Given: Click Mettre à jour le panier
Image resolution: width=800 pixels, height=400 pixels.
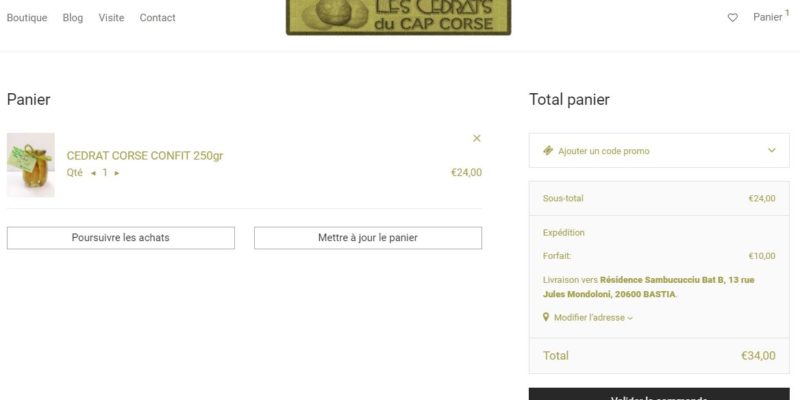Looking at the screenshot, I should 368,238.
